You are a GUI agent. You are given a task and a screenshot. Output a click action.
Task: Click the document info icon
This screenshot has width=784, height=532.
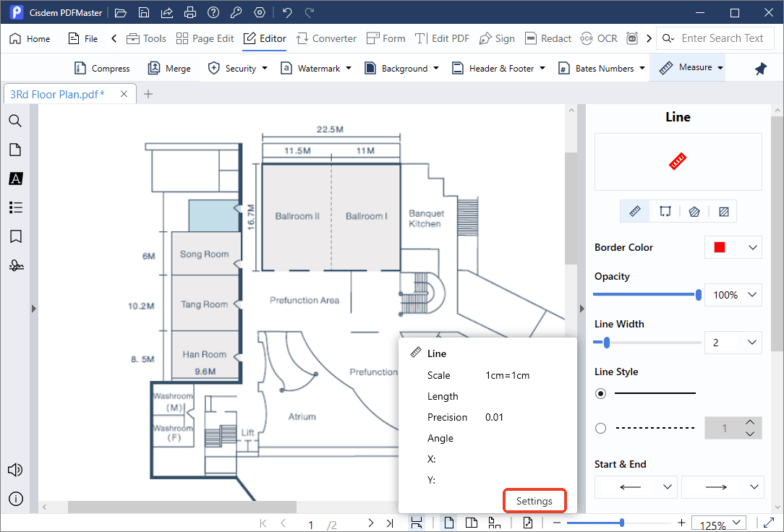tap(15, 499)
